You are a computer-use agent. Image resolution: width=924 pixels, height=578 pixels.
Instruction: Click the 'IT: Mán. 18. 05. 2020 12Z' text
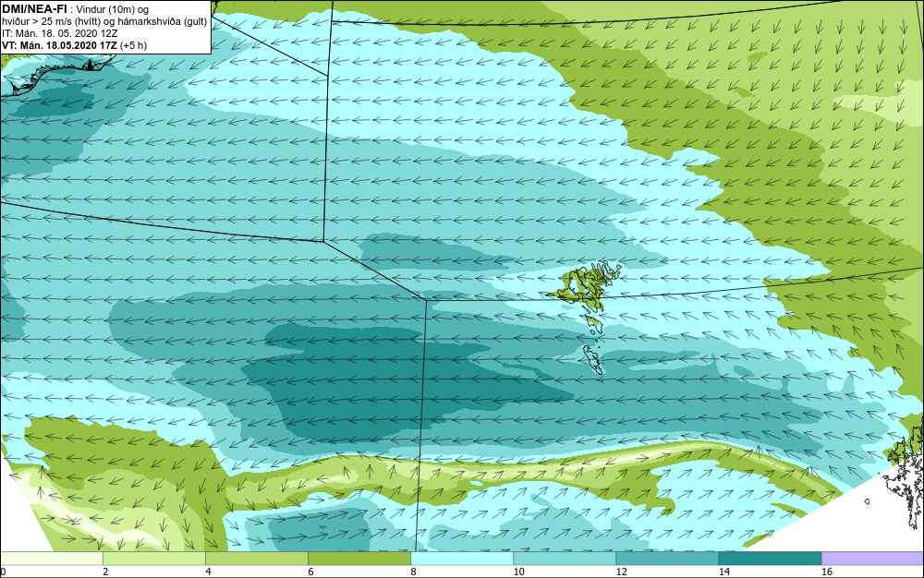pos(59,33)
